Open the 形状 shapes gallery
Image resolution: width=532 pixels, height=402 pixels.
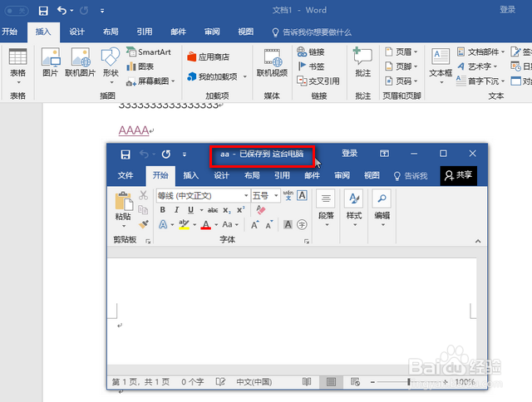click(111, 66)
